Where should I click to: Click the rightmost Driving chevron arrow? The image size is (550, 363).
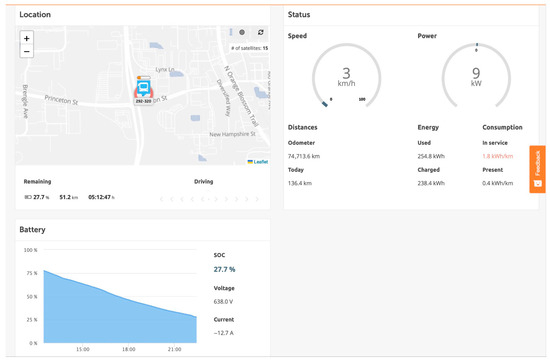tap(257, 199)
